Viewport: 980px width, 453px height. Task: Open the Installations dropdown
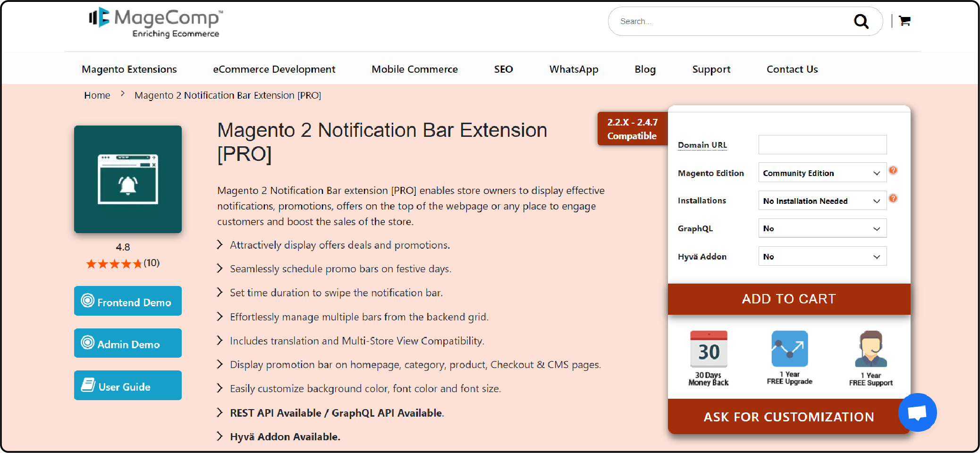coord(822,201)
